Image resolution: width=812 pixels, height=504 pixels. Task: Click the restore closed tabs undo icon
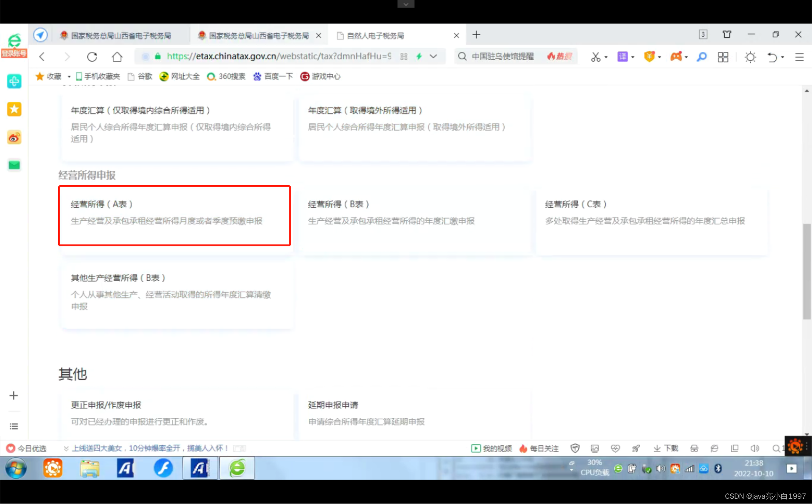click(x=772, y=57)
